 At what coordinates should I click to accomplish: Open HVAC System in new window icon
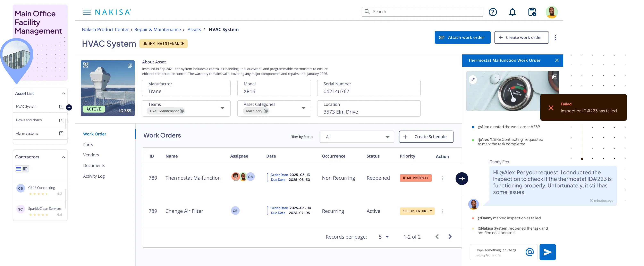[61, 106]
